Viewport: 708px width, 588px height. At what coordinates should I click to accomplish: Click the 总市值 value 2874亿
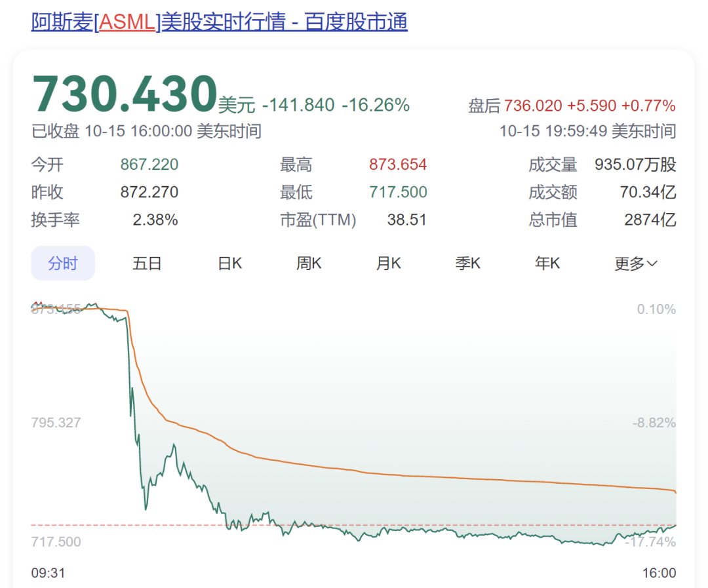(x=650, y=220)
